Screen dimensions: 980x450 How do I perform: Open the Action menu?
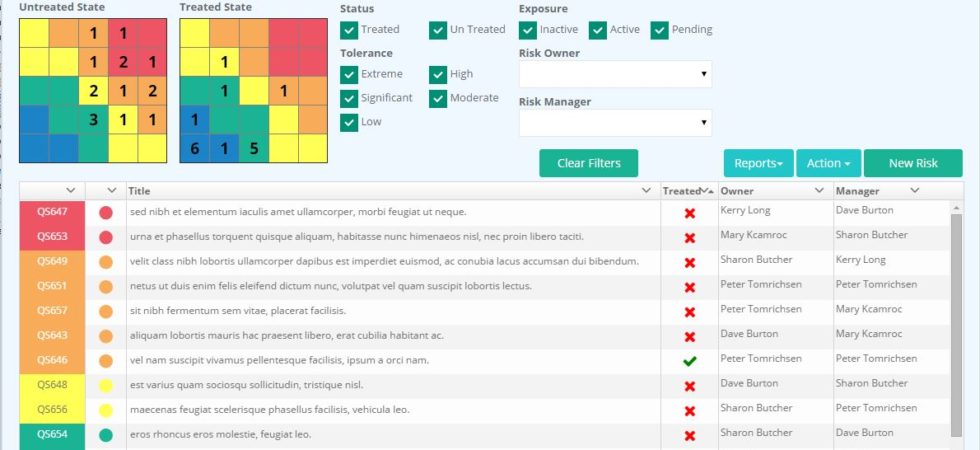pyautogui.click(x=828, y=163)
